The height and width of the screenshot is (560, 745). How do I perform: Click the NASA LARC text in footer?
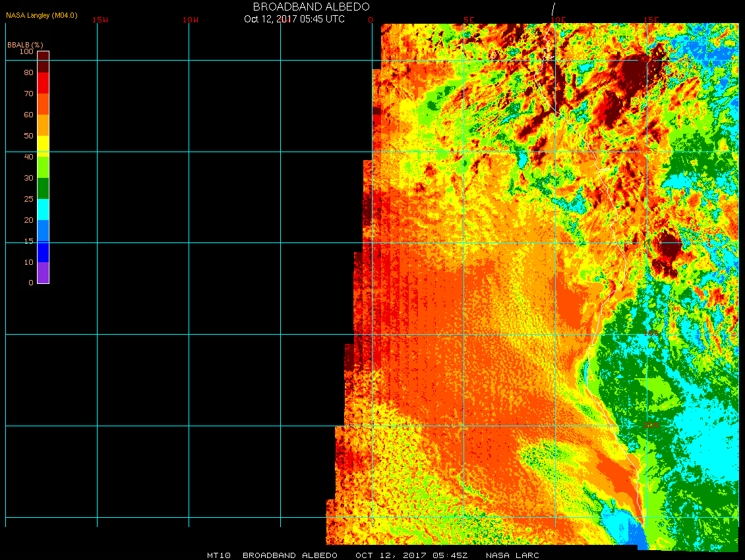pos(512,555)
